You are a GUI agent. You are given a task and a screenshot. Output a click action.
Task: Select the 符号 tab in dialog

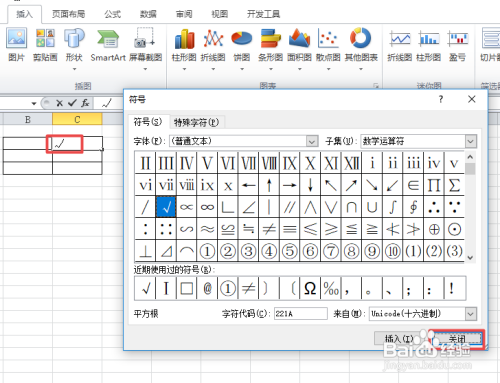click(x=148, y=122)
